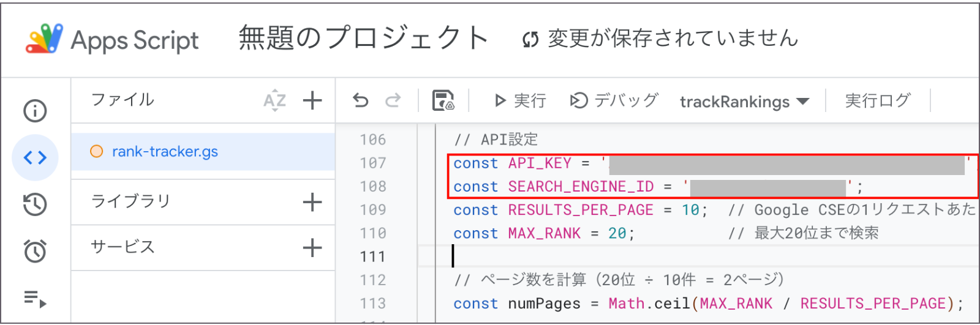Image resolution: width=980 pixels, height=325 pixels.
Task: Click the ライブラリ section header
Action: click(130, 201)
